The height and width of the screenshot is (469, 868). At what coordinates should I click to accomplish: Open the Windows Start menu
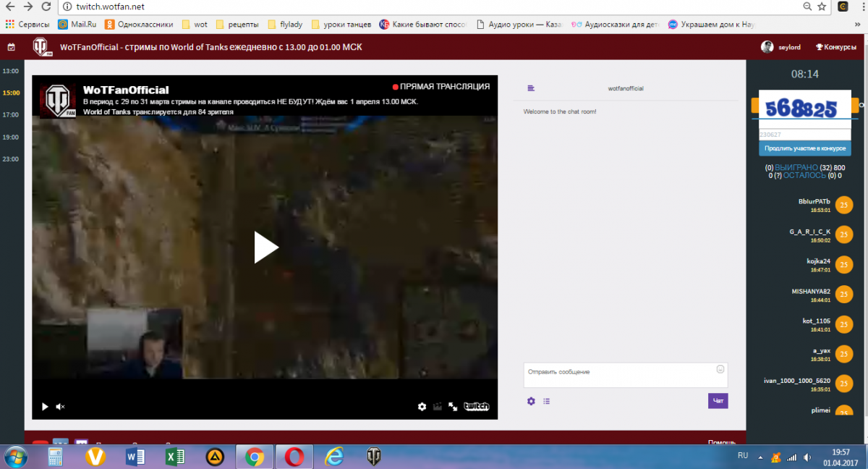(15, 457)
